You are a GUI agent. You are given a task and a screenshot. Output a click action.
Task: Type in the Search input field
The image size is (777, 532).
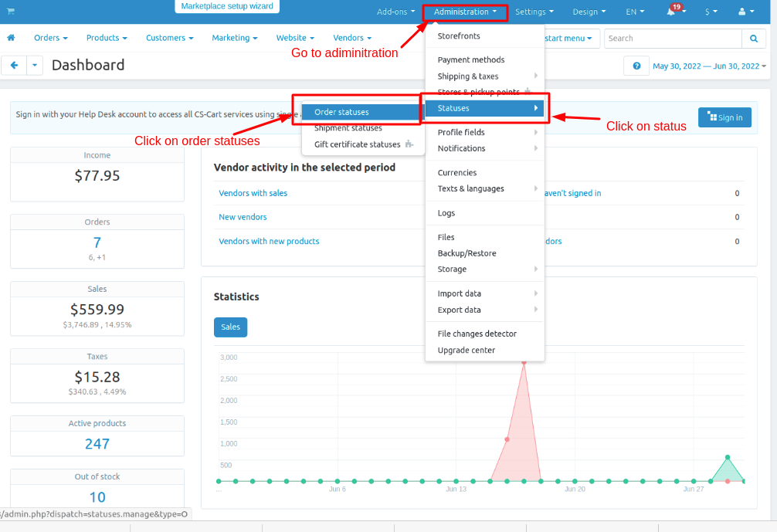[672, 38]
